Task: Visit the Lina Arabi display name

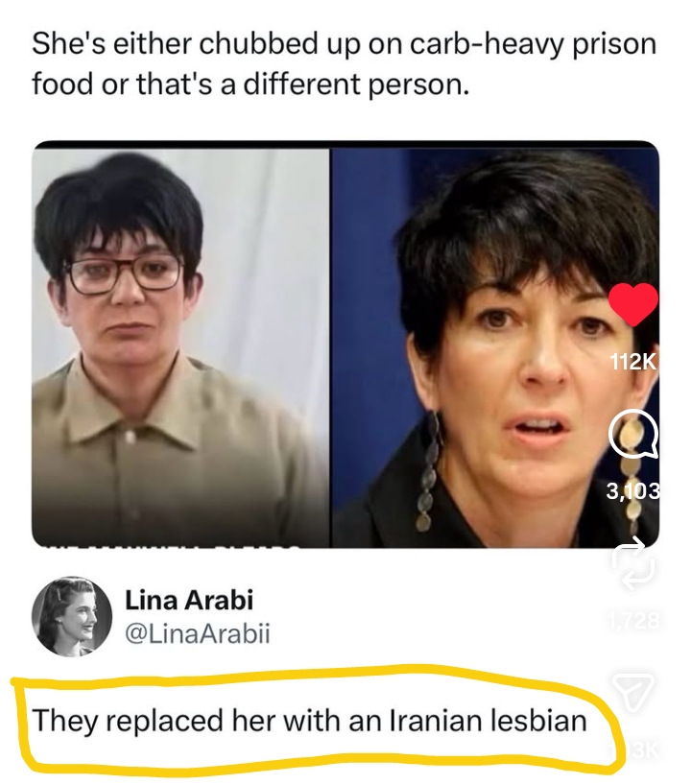Action: [189, 600]
